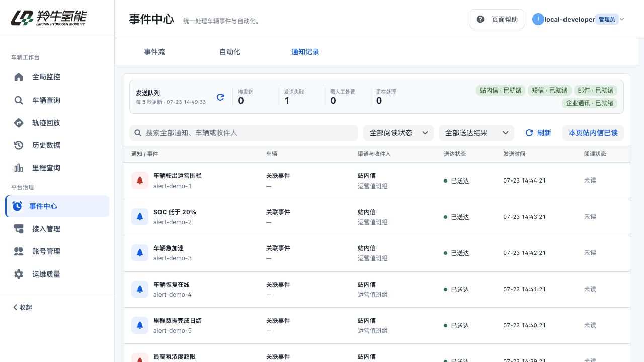This screenshot has width=644, height=362.
Task: Click the 接入管理 devices icon
Action: coord(19,229)
